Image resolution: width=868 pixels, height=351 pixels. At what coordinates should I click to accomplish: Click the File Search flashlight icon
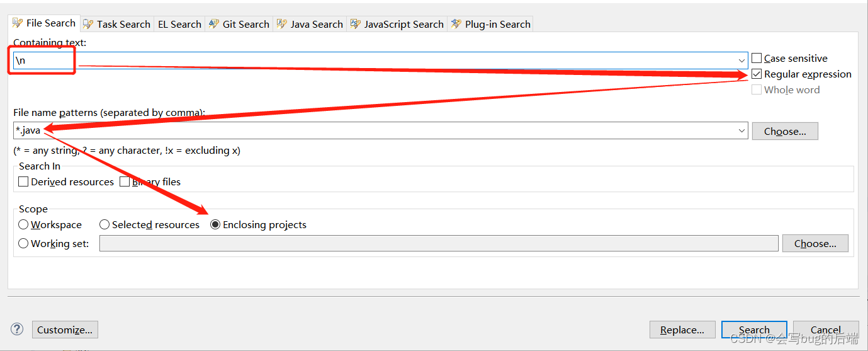(x=18, y=23)
